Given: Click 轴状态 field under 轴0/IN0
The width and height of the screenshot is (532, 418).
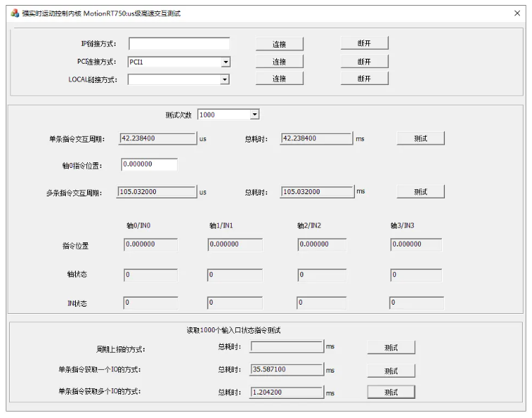Looking at the screenshot, I should coord(151,275).
